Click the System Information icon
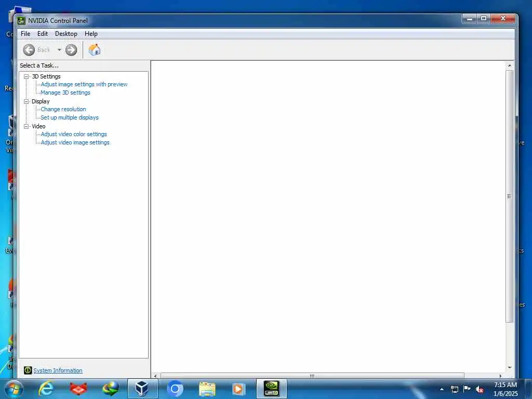This screenshot has height=399, width=532. tap(28, 370)
